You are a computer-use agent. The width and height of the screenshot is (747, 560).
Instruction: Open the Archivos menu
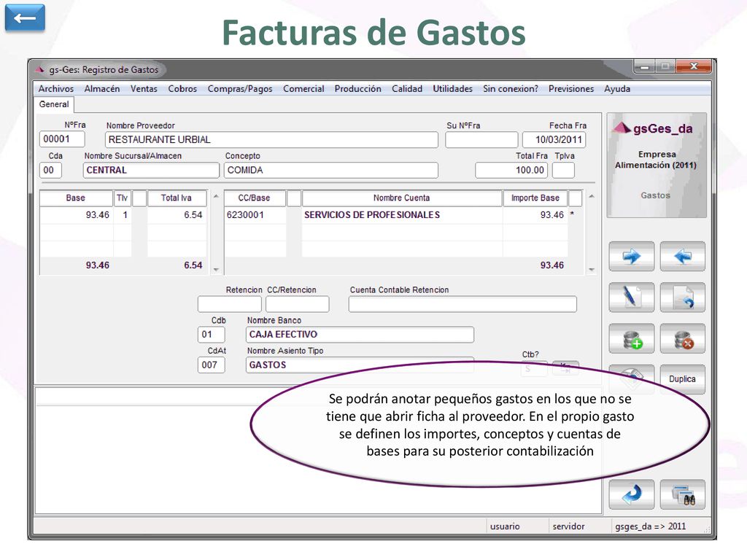point(55,88)
